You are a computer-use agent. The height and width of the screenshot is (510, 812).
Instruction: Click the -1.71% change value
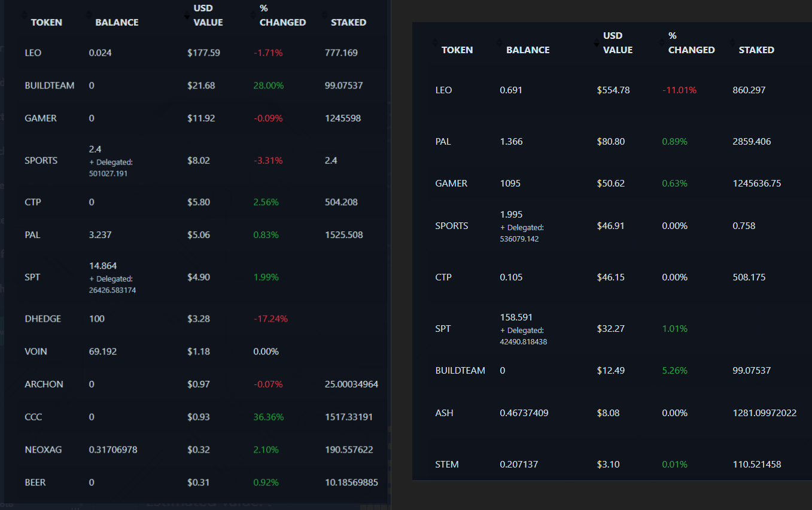[x=268, y=53]
